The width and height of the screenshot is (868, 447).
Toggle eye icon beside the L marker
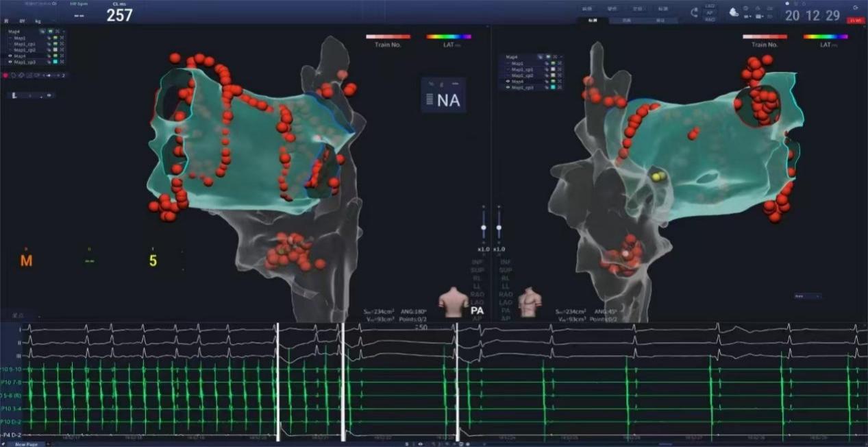tap(49, 95)
